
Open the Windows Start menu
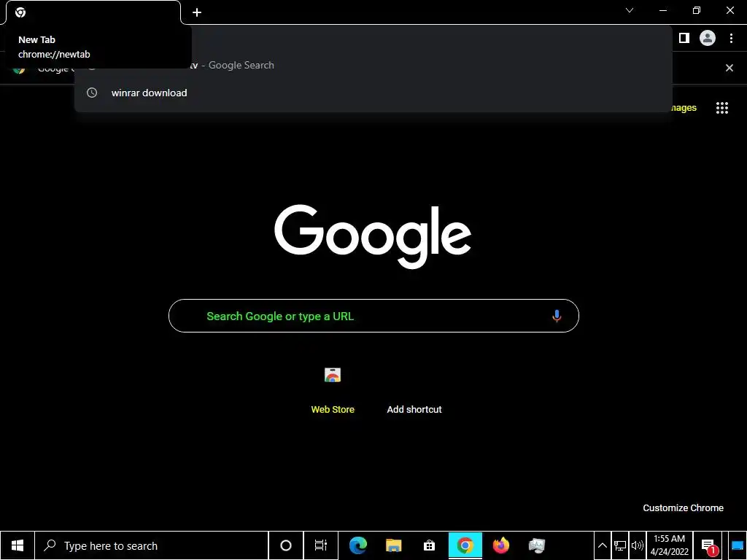(x=18, y=545)
